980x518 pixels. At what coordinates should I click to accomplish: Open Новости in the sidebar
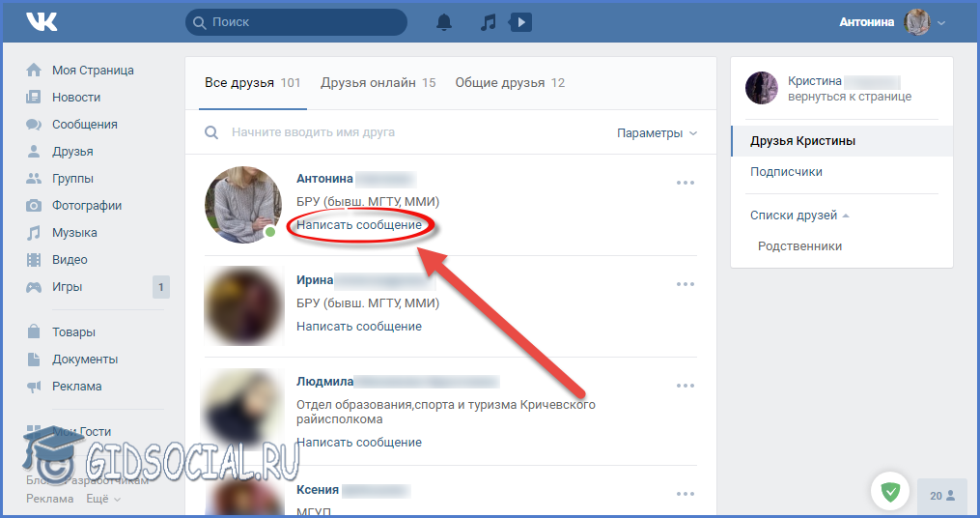point(76,97)
